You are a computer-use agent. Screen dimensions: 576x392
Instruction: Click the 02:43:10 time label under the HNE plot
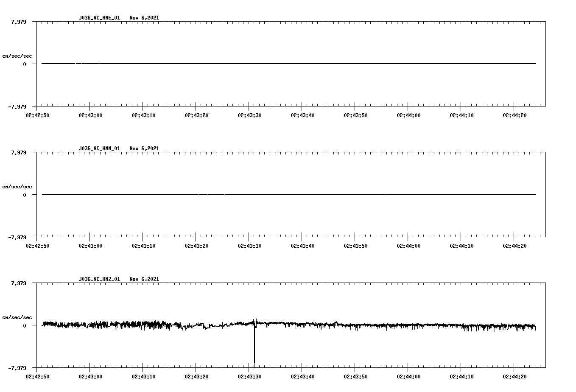pyautogui.click(x=143, y=115)
